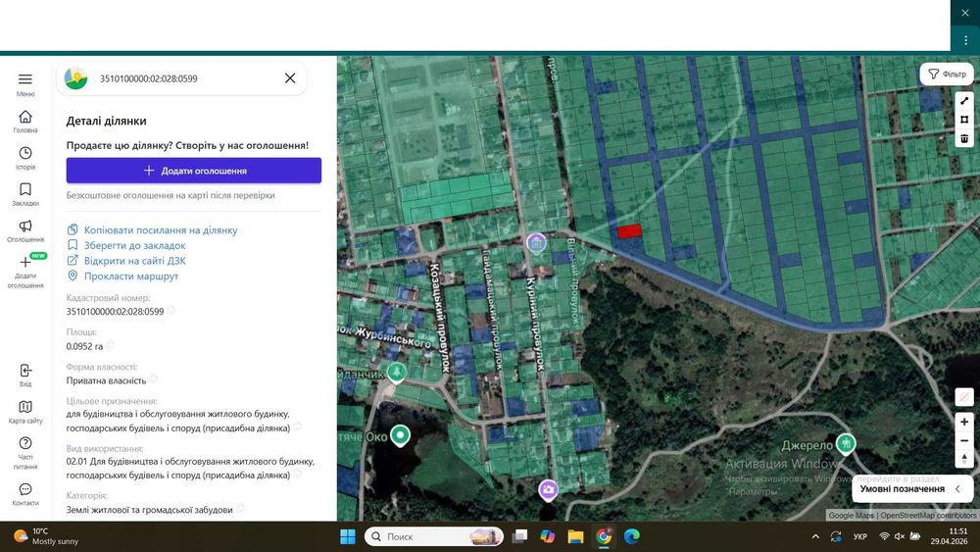Open Вхід login in sidebar

(25, 376)
